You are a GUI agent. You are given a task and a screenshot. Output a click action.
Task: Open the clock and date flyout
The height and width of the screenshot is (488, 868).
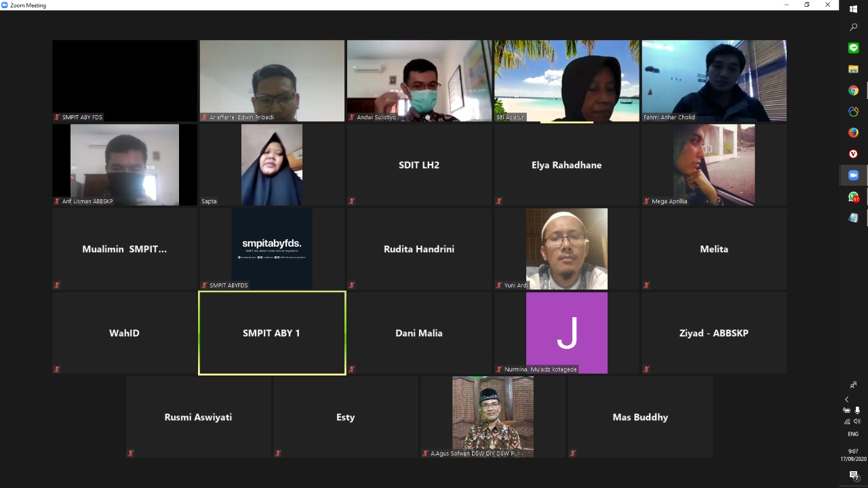pyautogui.click(x=853, y=455)
